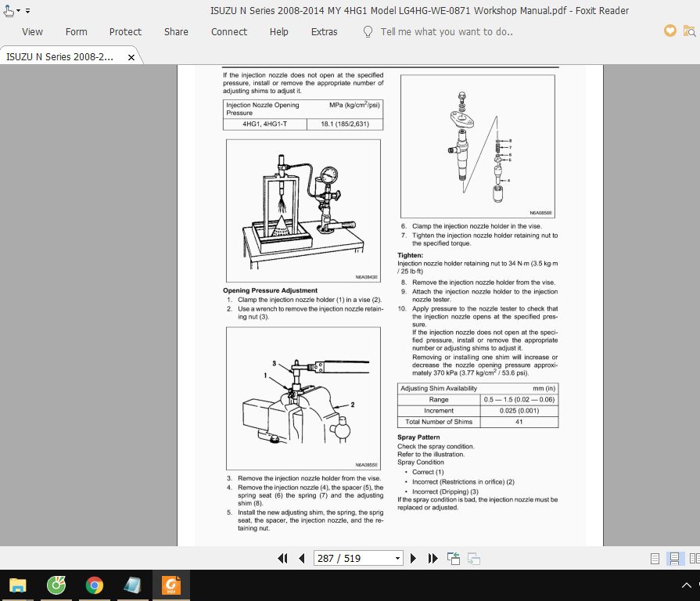Click the 'Opening Pressure Adjustment' heading
Viewport: 700px width, 601px height.
[270, 290]
